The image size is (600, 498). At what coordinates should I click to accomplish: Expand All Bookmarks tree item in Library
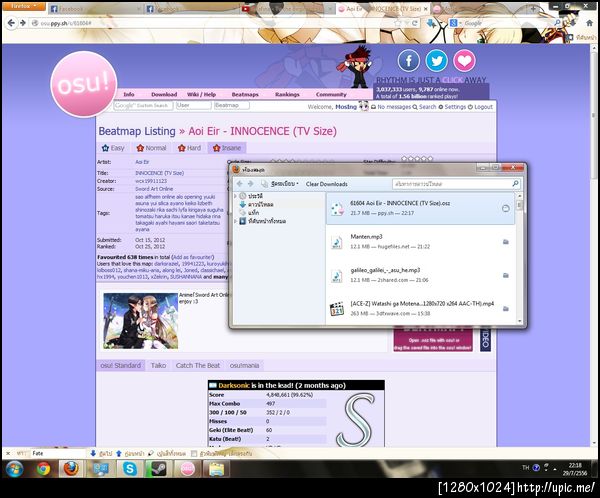(x=235, y=221)
